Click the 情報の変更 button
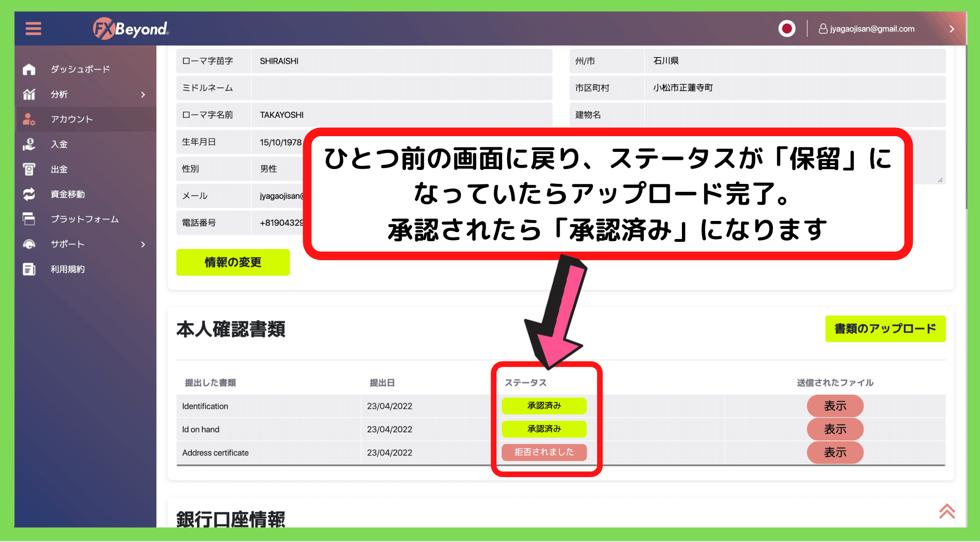Image resolution: width=980 pixels, height=542 pixels. (x=233, y=262)
